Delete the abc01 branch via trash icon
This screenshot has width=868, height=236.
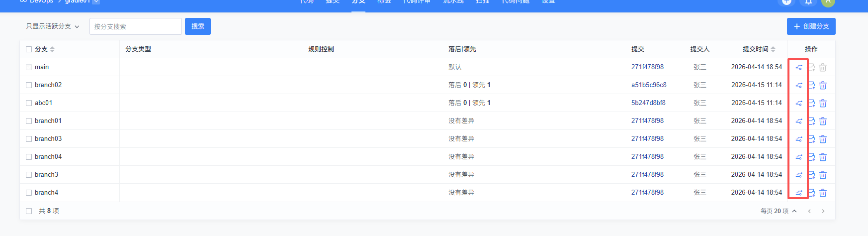pyautogui.click(x=823, y=103)
